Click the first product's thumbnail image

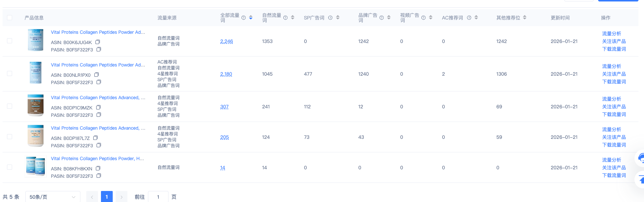coord(36,40)
